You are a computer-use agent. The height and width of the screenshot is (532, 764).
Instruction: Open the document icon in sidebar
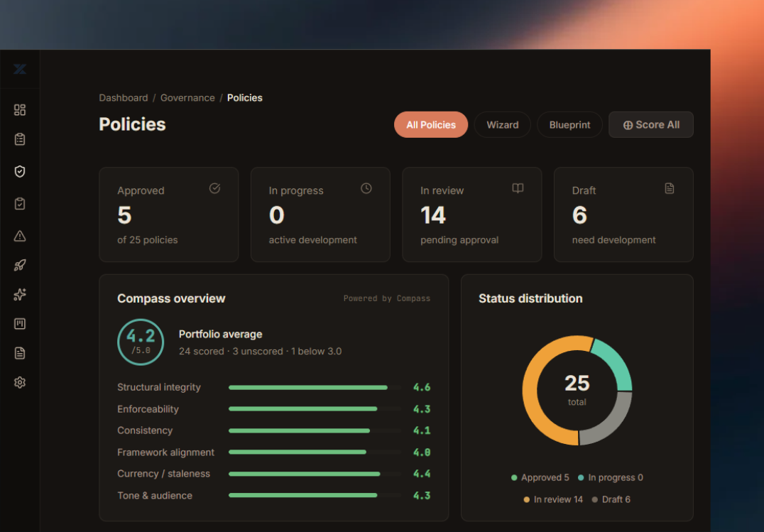(19, 353)
